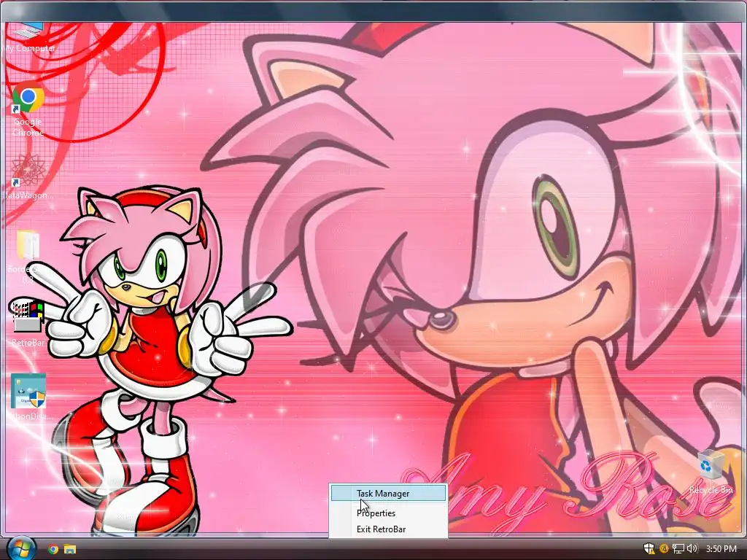Click the Windows Security shield tray icon
Viewport: 747px width, 560px height.
point(649,548)
